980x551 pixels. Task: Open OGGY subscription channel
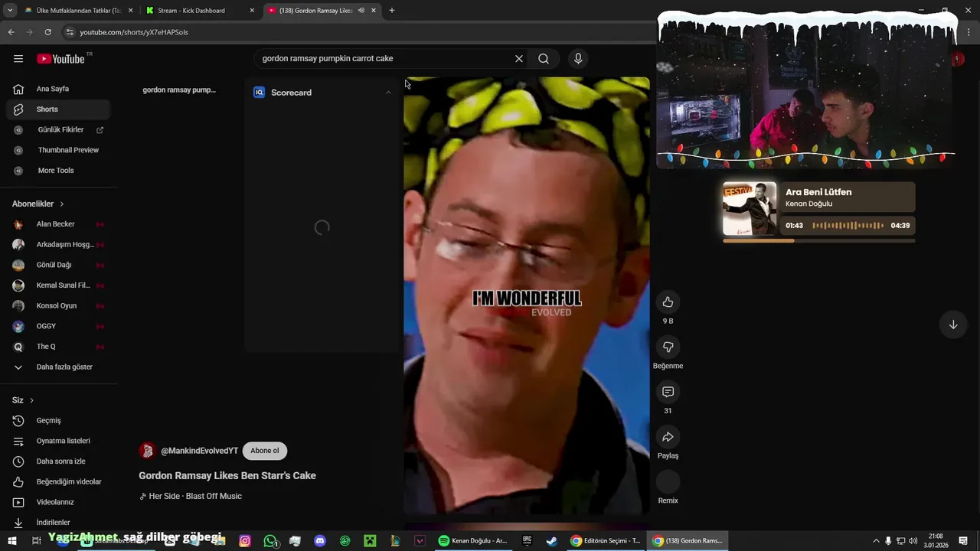(x=58, y=326)
